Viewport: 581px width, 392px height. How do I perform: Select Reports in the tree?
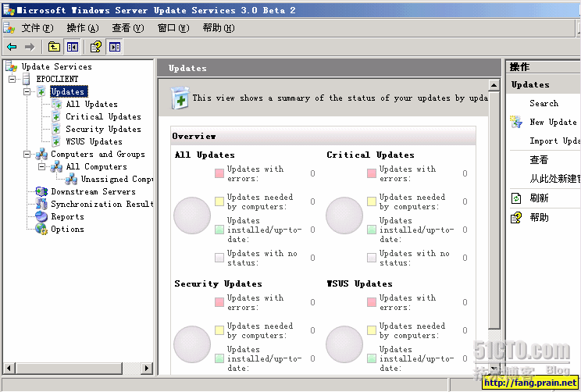click(x=67, y=216)
